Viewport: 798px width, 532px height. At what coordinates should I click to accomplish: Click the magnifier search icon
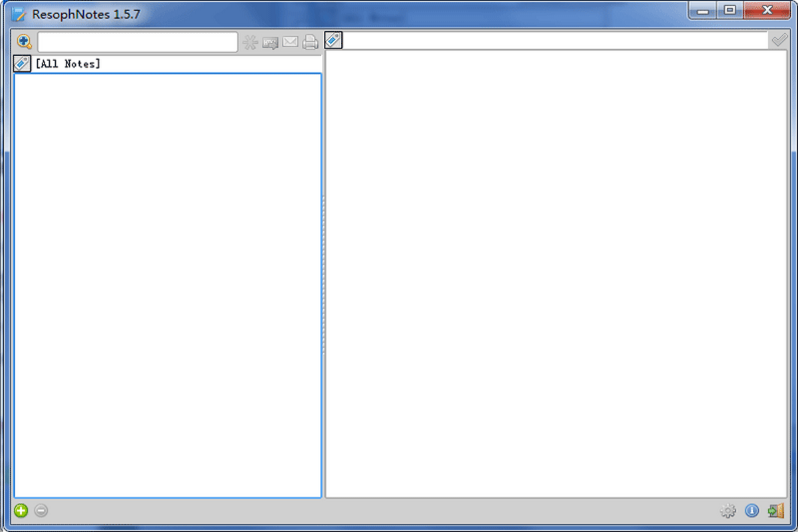point(24,42)
